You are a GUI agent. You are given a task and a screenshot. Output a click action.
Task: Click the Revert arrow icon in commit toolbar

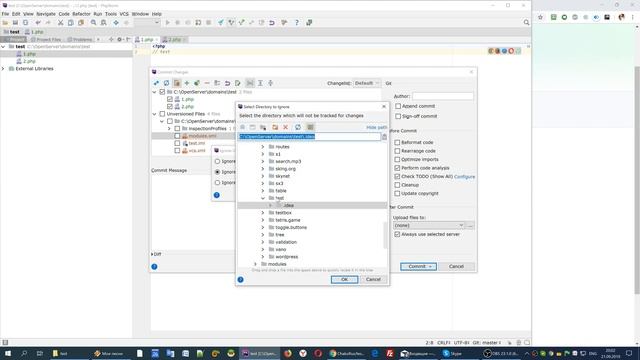227,83
